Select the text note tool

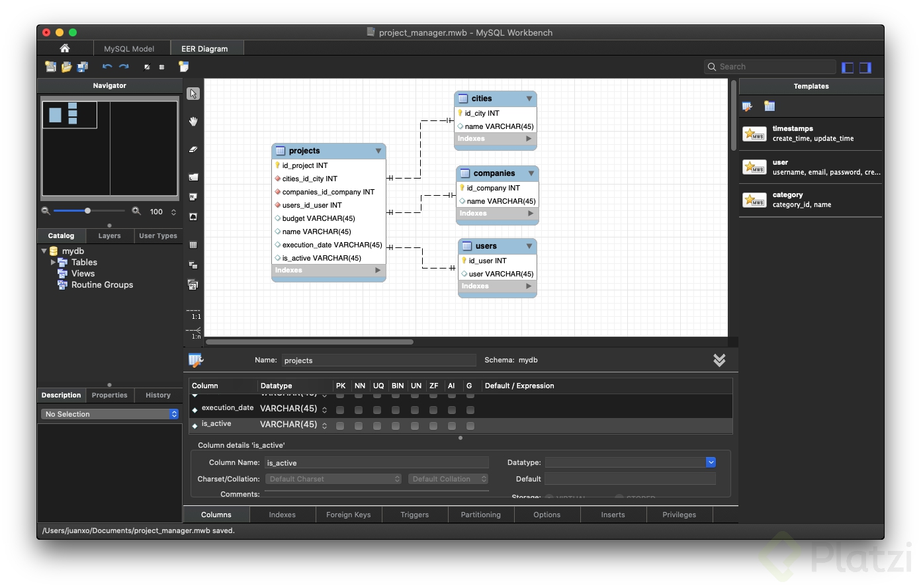tap(193, 196)
